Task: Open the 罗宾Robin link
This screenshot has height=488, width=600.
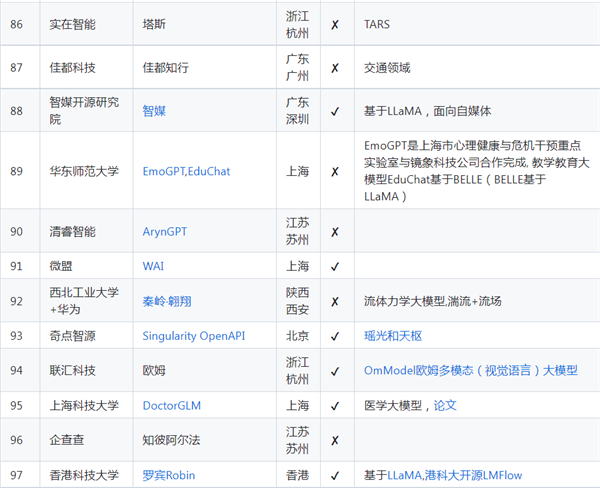Action: click(169, 475)
